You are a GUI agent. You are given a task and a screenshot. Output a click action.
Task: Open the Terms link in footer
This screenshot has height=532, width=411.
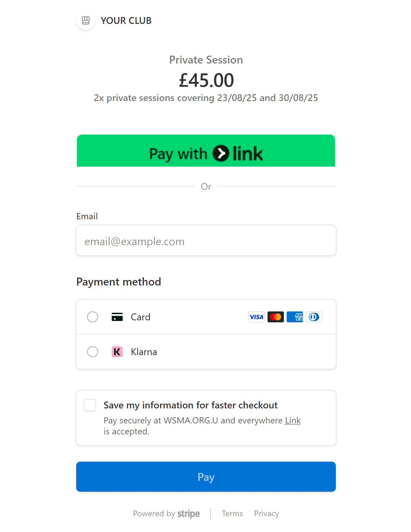click(x=232, y=514)
